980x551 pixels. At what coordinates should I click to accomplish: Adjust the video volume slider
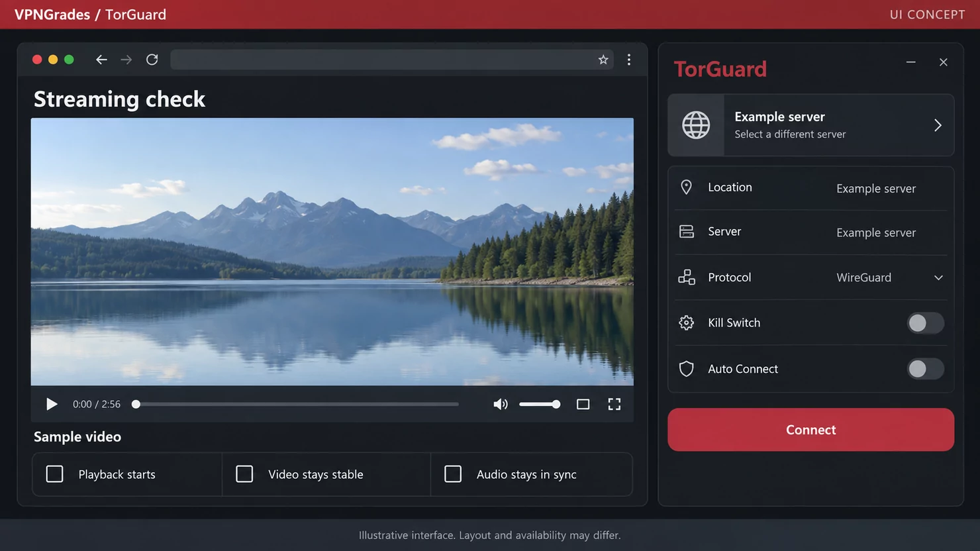pos(540,404)
